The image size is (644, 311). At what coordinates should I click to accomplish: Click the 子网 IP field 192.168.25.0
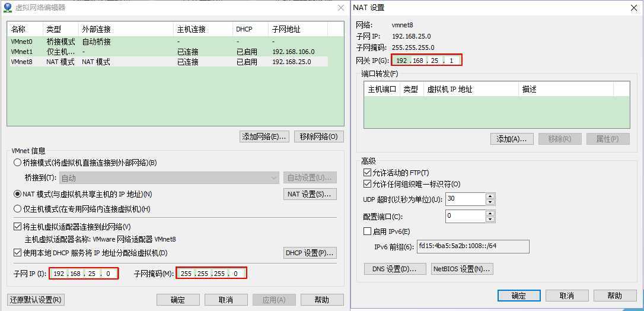pos(84,273)
